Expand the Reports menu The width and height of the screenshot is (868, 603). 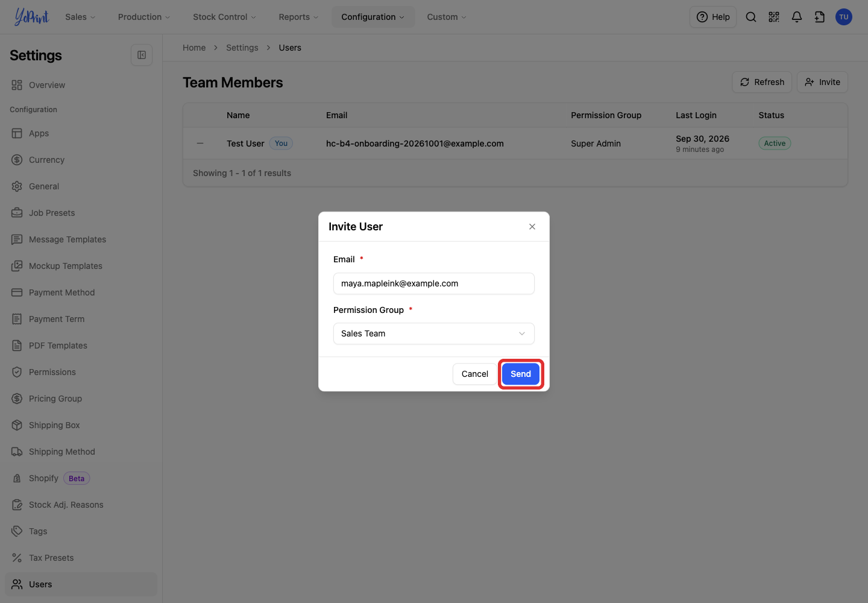298,17
